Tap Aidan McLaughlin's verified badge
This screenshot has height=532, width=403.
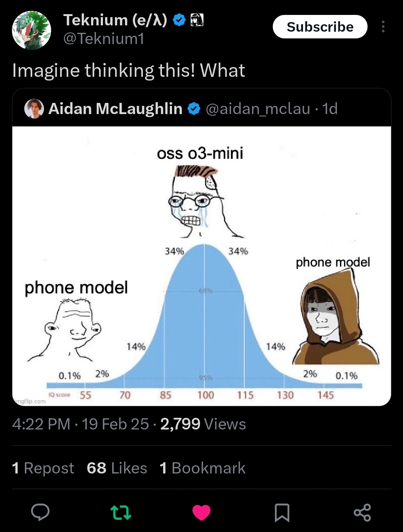(x=194, y=109)
